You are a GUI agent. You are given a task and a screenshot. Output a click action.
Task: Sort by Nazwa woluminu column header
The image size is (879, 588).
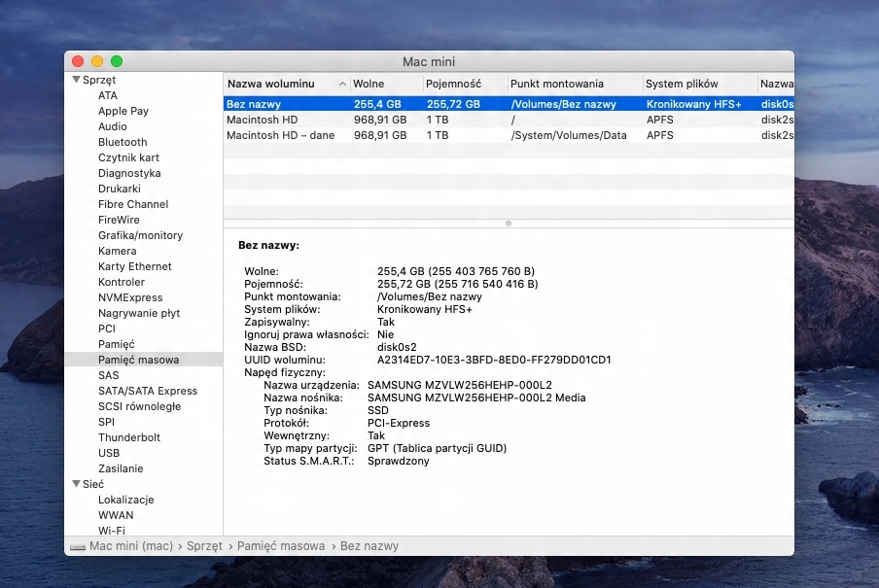[x=280, y=84]
